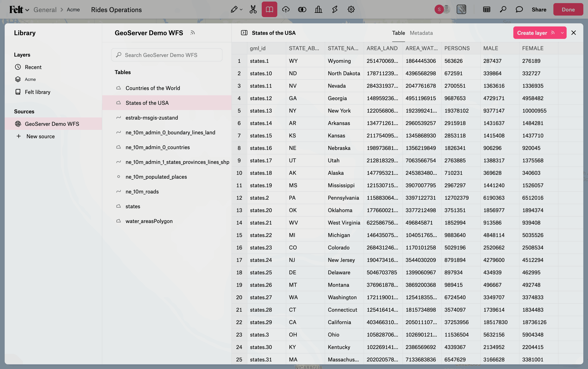Select Countries of the World table

[x=167, y=88]
